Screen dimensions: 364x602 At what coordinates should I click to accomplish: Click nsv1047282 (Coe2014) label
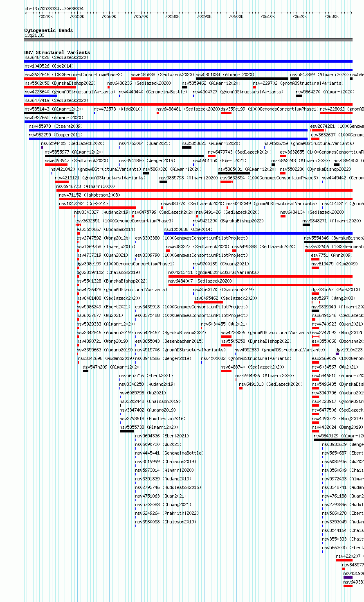pos(83,204)
